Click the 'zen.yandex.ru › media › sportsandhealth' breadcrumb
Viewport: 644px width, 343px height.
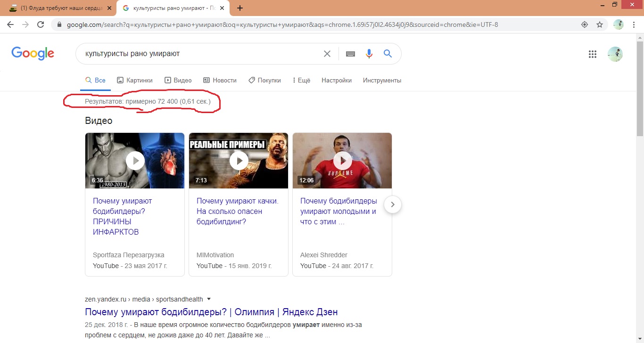(144, 299)
